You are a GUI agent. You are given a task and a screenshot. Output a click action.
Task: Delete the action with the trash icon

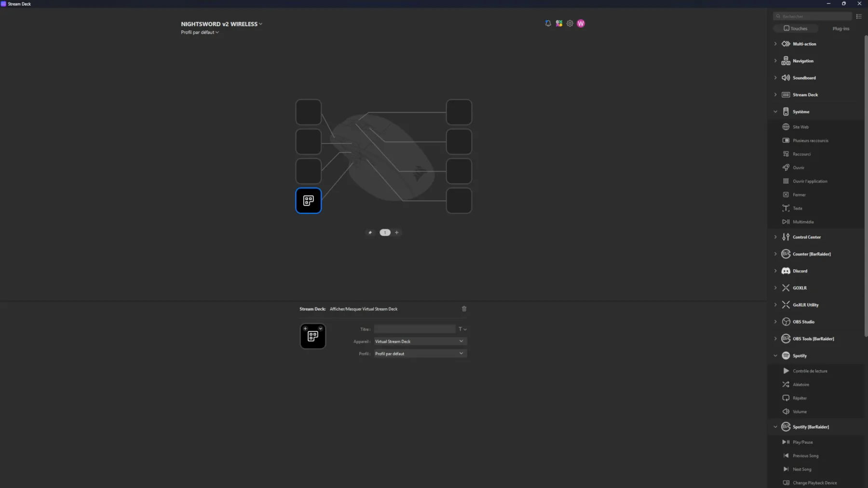coord(464,309)
